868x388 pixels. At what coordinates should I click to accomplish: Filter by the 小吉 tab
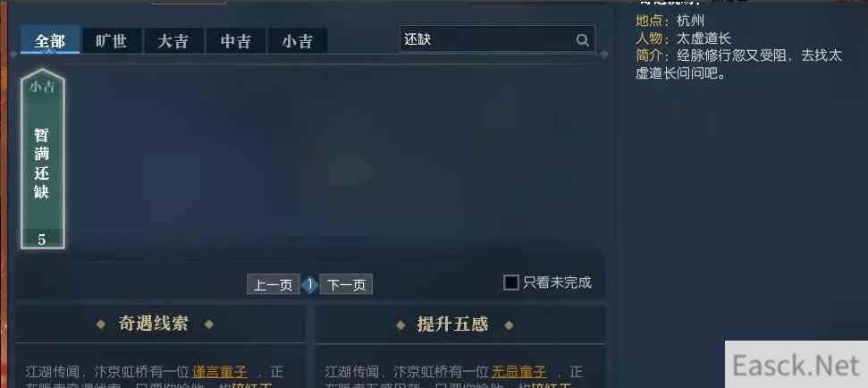[298, 41]
